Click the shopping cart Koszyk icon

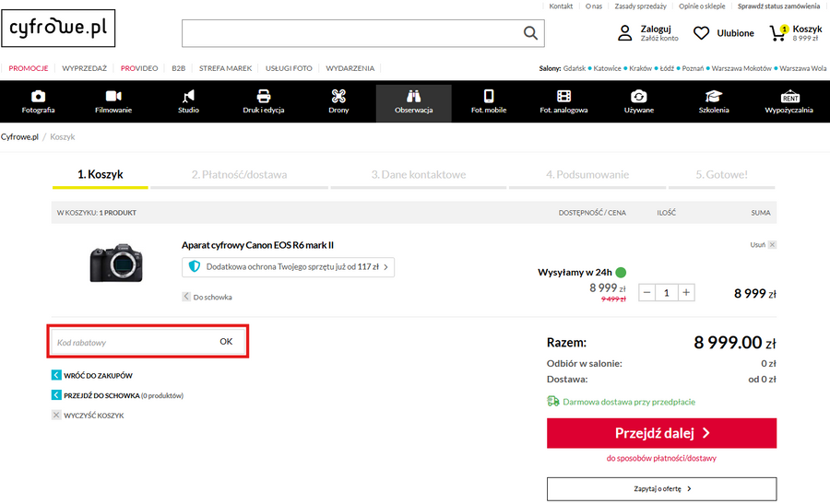[x=778, y=33]
